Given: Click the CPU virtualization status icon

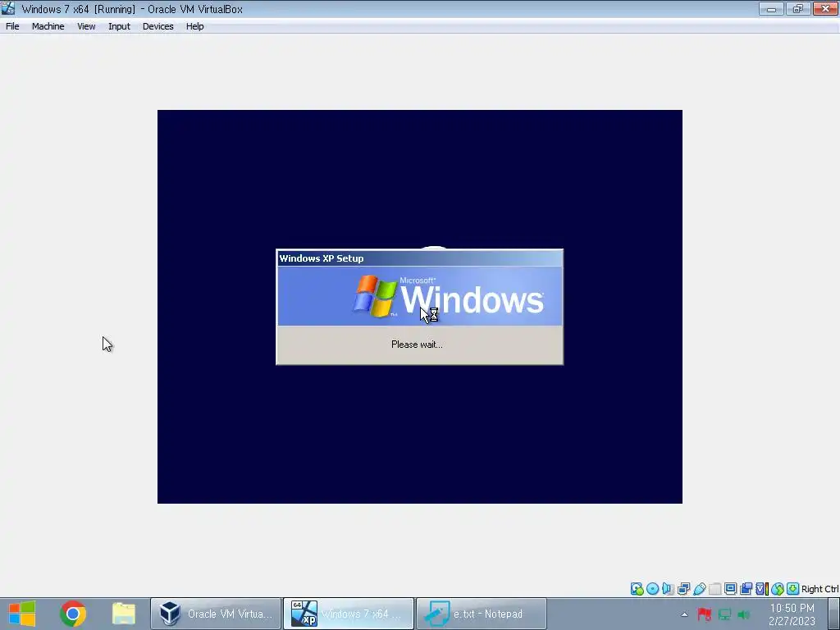Looking at the screenshot, I should click(762, 589).
